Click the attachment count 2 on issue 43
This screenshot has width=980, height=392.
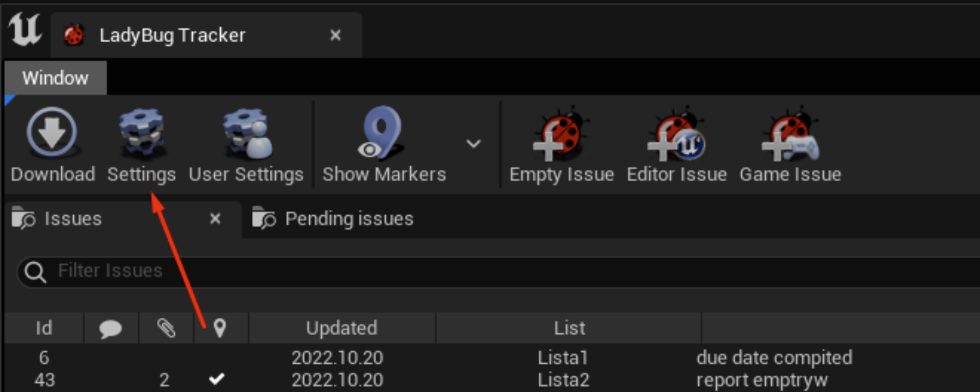point(164,380)
